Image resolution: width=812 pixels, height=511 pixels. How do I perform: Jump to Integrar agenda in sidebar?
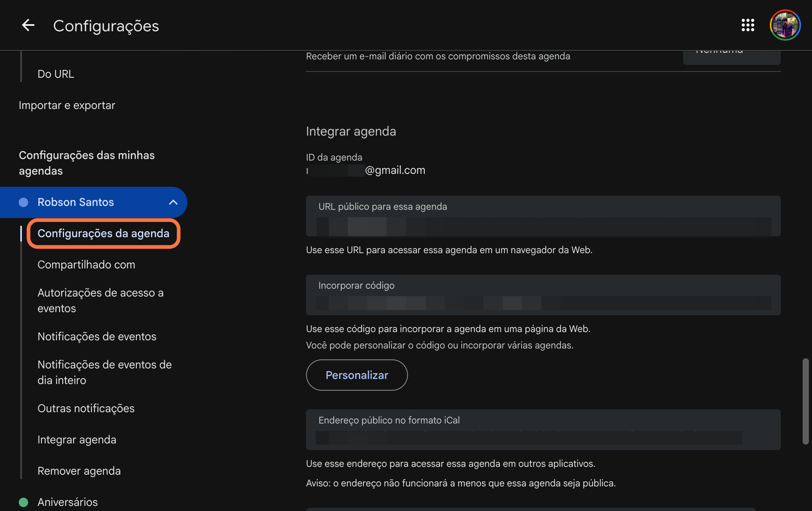pos(77,440)
